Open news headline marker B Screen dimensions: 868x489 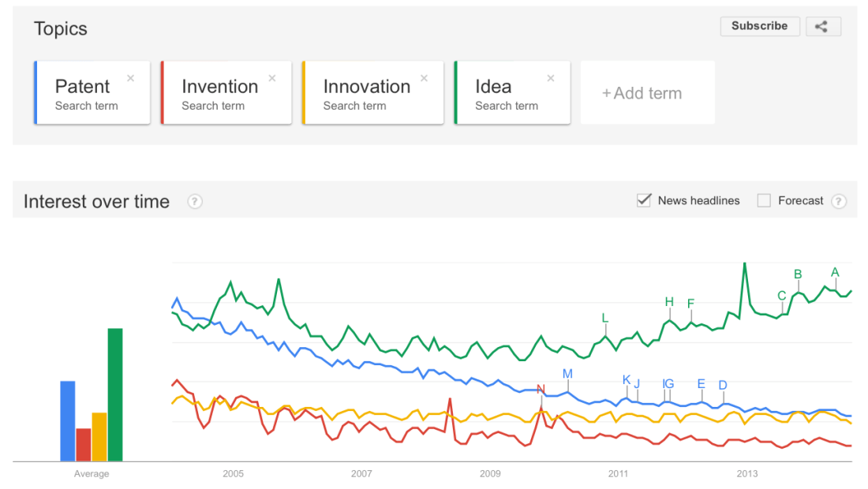click(798, 274)
